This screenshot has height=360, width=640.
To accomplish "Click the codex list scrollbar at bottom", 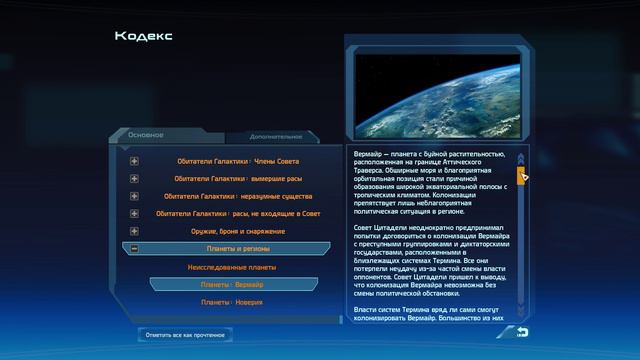I will coord(341,319).
